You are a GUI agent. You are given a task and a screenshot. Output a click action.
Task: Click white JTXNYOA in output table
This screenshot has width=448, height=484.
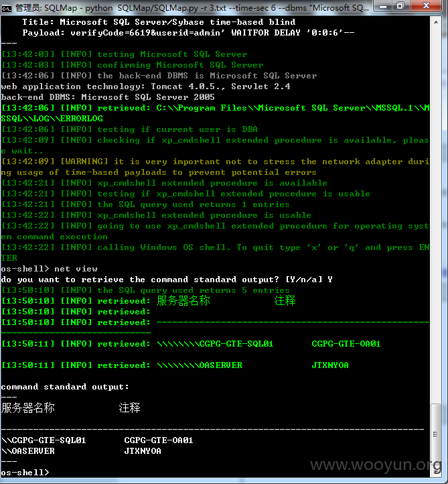(x=143, y=451)
